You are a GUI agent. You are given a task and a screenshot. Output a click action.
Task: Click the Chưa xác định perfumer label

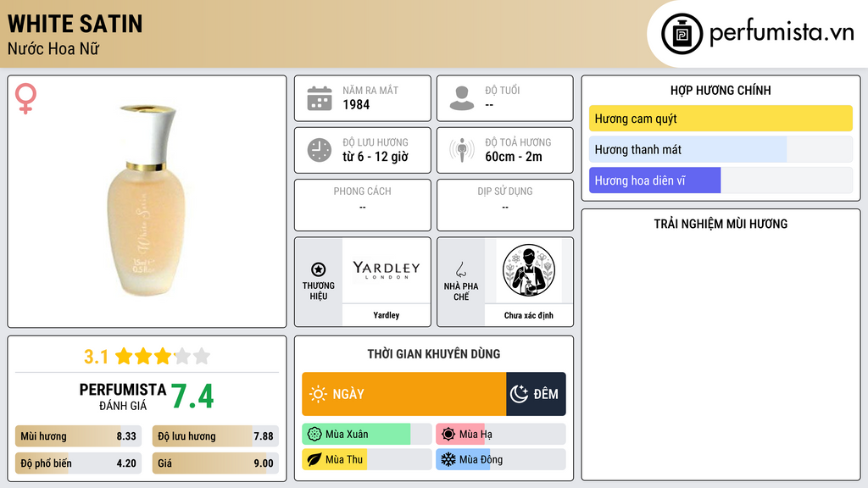tap(529, 315)
